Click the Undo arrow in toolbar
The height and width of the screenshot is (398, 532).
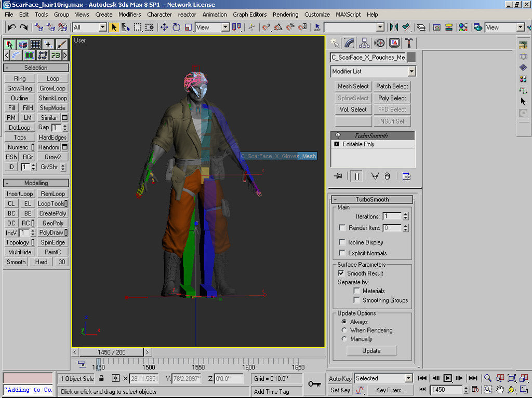point(11,27)
